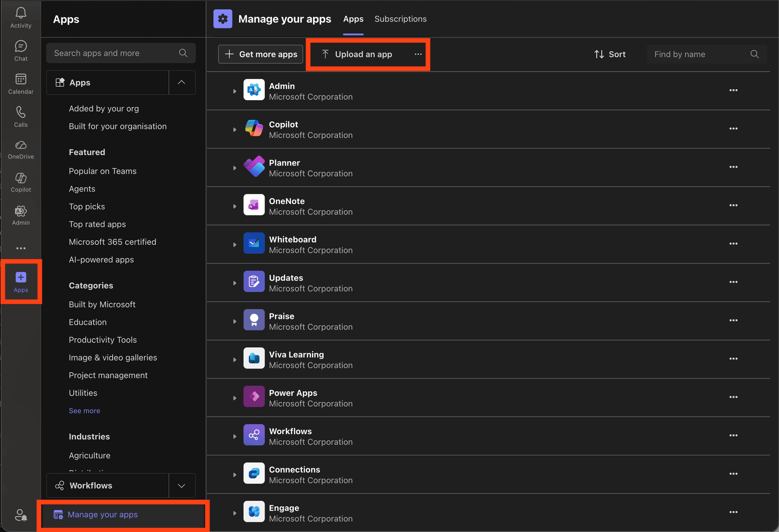Open Added by your org
779x532 pixels.
pyautogui.click(x=104, y=109)
